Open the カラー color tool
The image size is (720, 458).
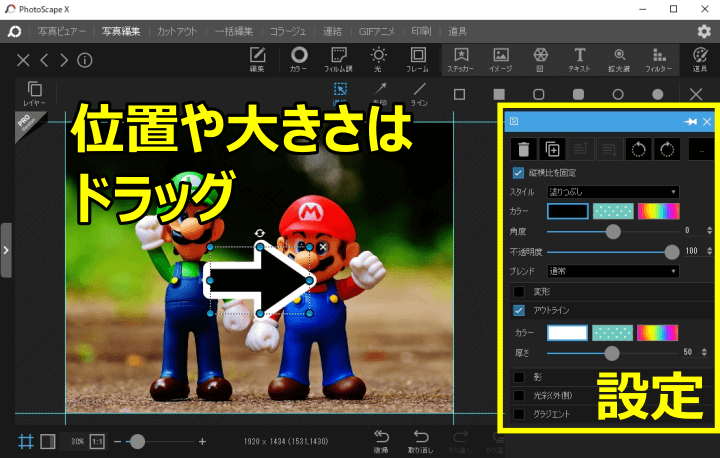click(x=298, y=60)
